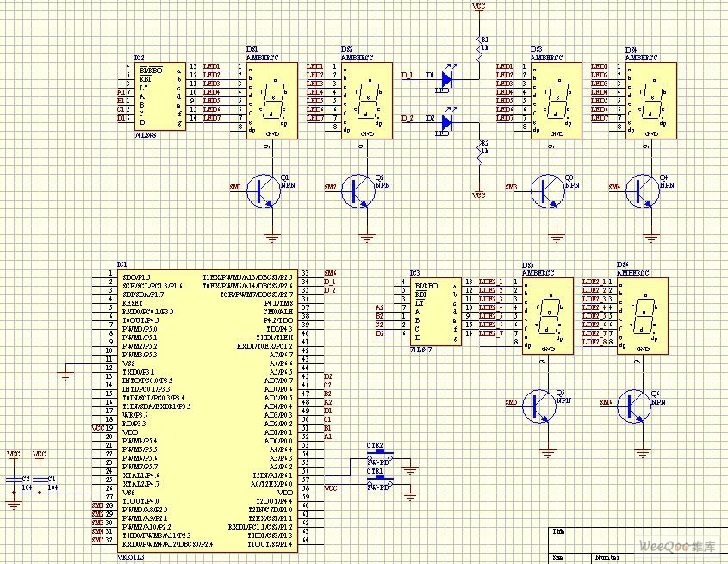Select the Q3 NPN transistor under DS3

coord(546,191)
